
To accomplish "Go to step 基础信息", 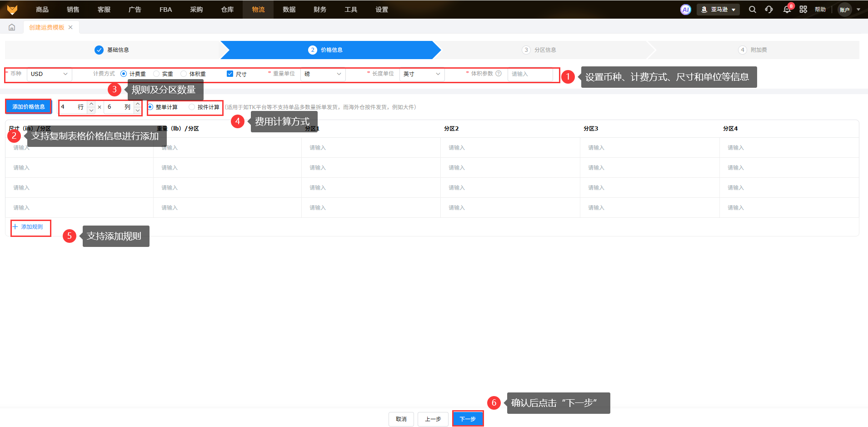I will point(112,50).
